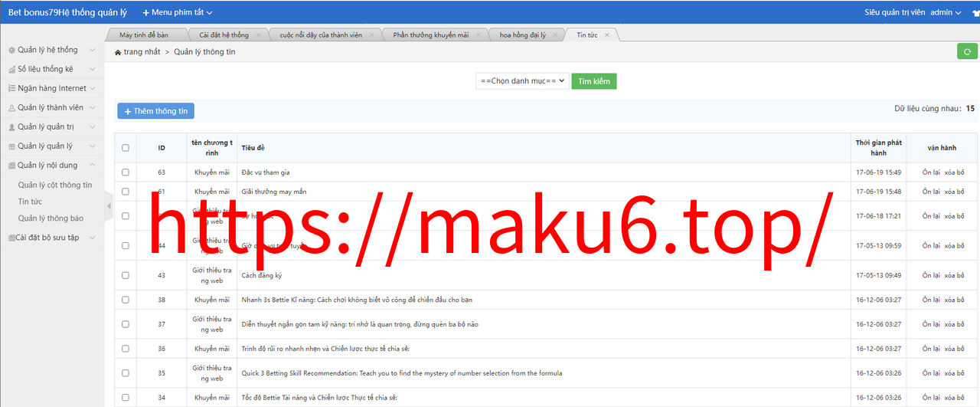Expand the Quản lý hệ thống chevron

coord(93,50)
